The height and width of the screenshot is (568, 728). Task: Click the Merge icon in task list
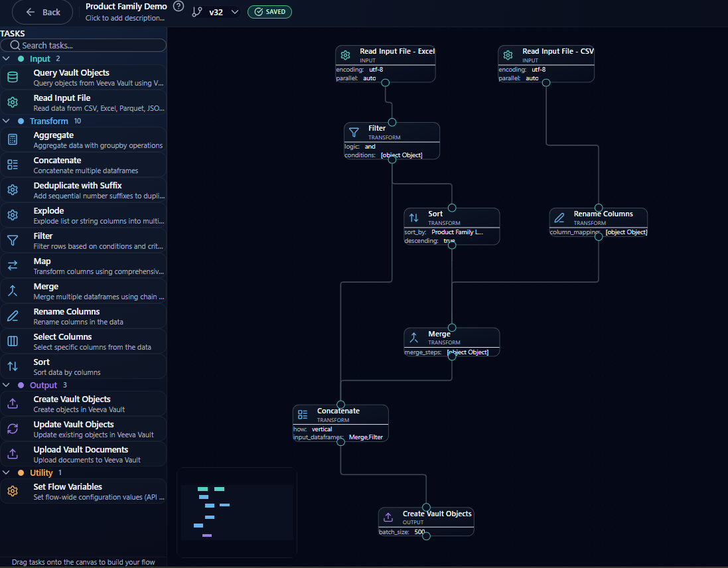tap(13, 291)
